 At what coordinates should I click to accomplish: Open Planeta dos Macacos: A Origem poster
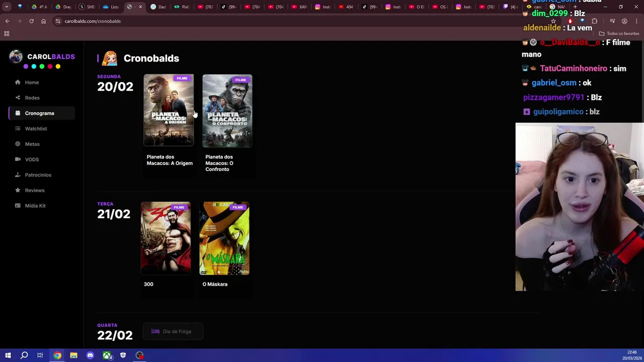pos(169,111)
